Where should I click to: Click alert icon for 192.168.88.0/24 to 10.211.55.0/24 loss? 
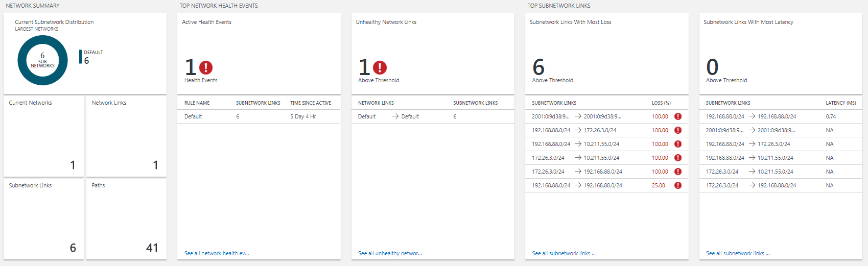[x=678, y=144]
